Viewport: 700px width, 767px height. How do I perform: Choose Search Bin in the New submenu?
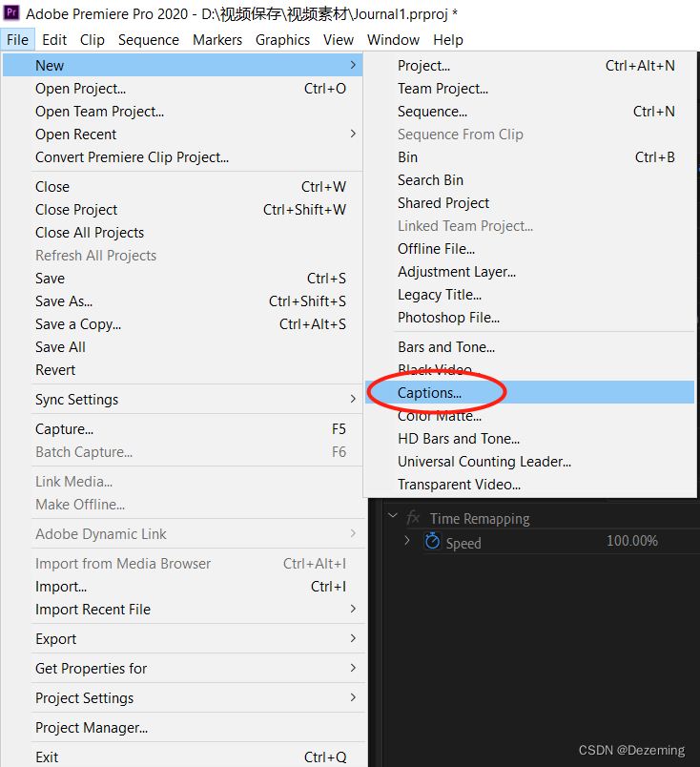(x=530, y=180)
